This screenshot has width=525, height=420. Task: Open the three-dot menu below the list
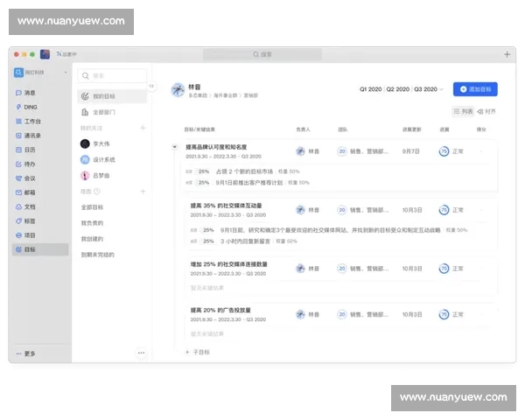pos(141,353)
